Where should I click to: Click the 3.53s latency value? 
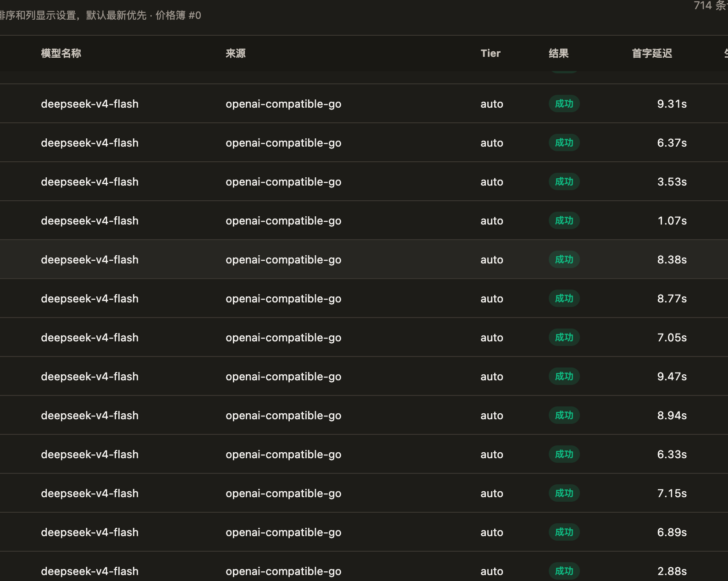tap(672, 182)
